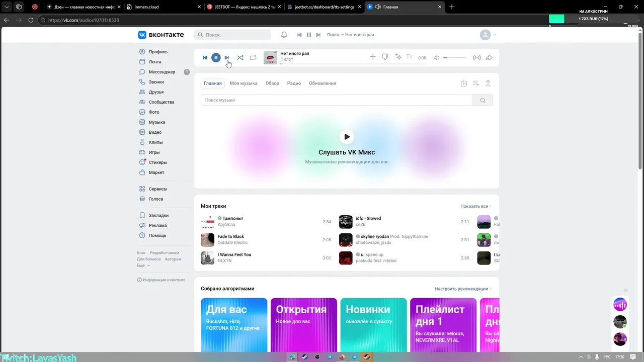This screenshot has height=362, width=644.
Task: Select the Главная tab
Action: (x=213, y=83)
